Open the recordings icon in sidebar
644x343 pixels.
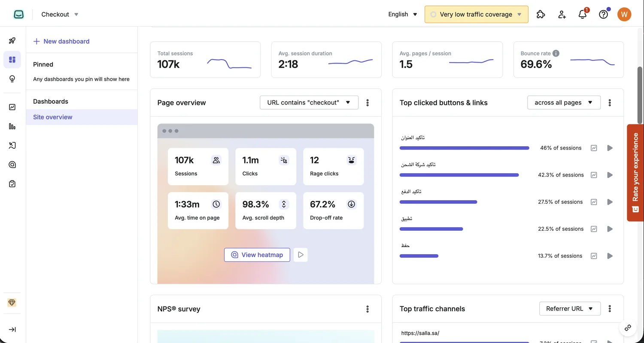point(12,145)
